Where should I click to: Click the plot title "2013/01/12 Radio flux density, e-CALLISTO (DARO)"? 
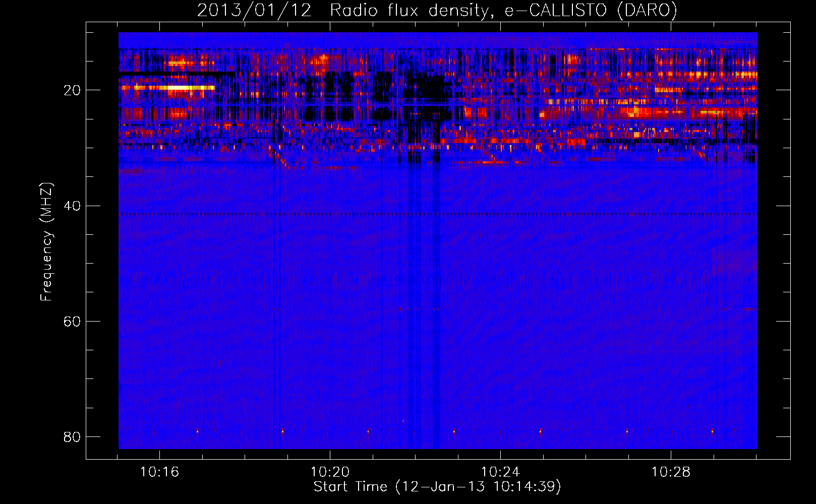click(x=437, y=10)
